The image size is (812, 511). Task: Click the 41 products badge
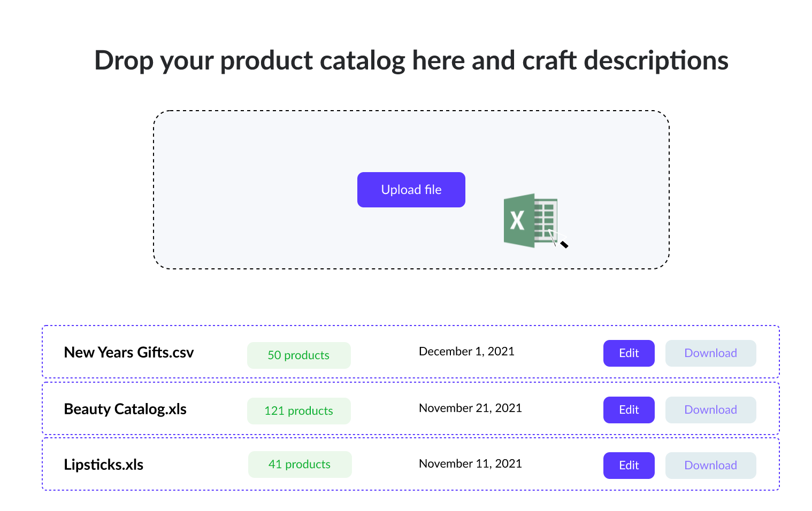[x=300, y=464]
